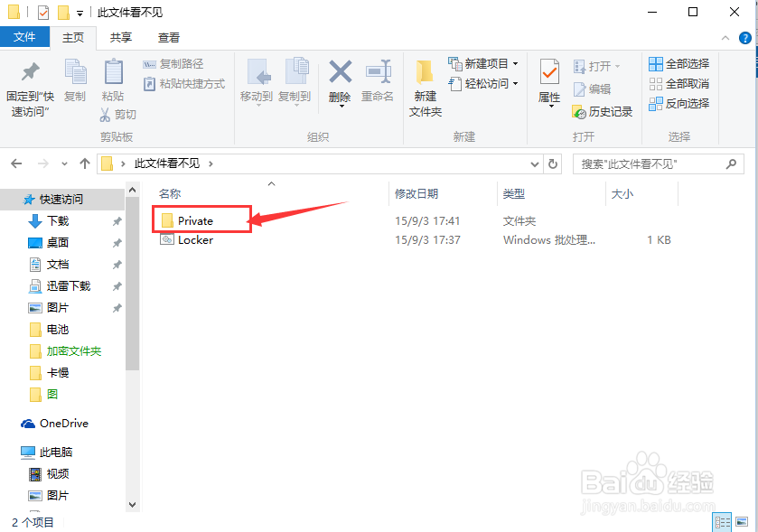Open Properties from the ribbon
758x532 pixels.
point(549,82)
